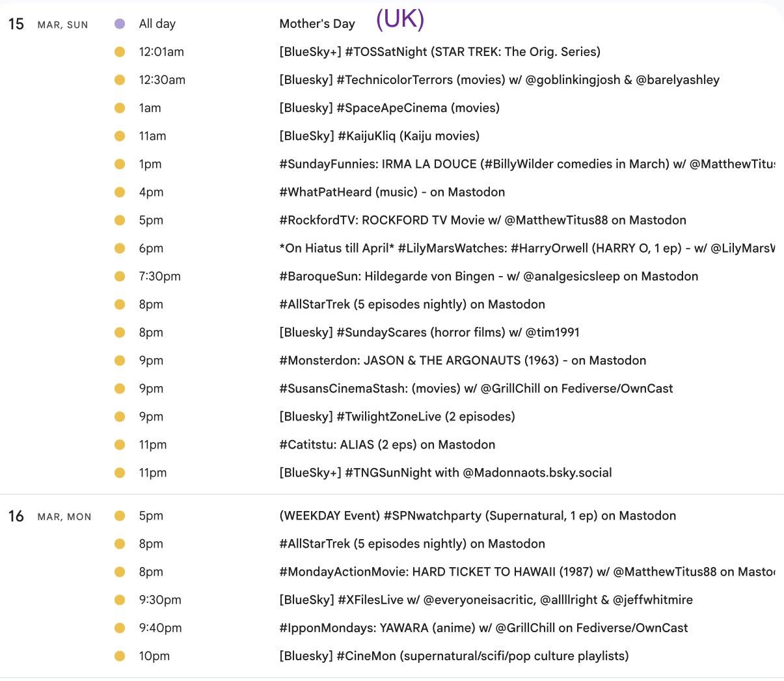Click the yellow dot next to #KaijuKliq
Screen dimensions: 784x681
pos(120,136)
